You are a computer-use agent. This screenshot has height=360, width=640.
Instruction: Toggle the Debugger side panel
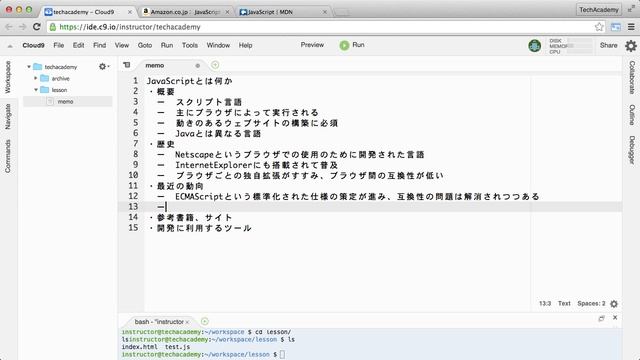click(x=632, y=150)
